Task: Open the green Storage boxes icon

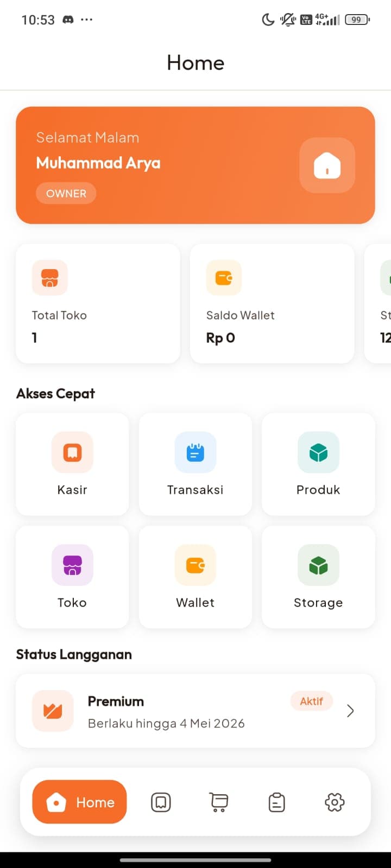Action: tap(318, 565)
